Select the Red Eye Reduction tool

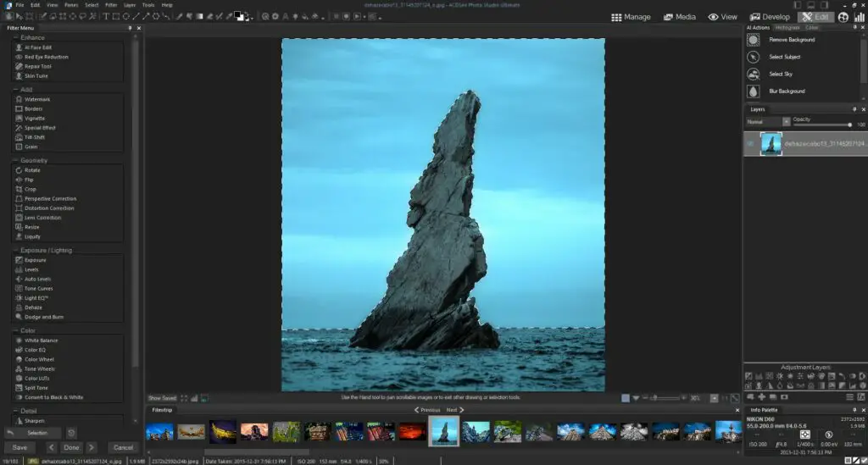point(46,57)
